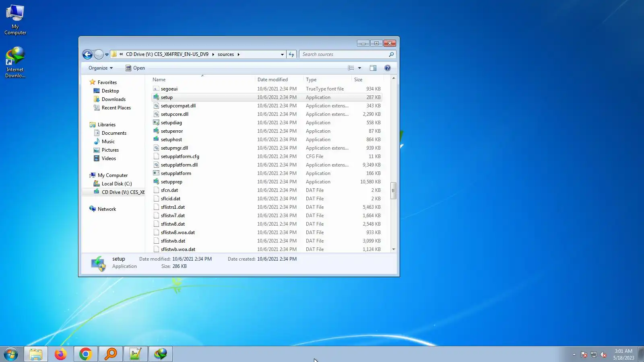Screen dimensions: 644x362
Task: Open the Organize menu
Action: pos(101,68)
